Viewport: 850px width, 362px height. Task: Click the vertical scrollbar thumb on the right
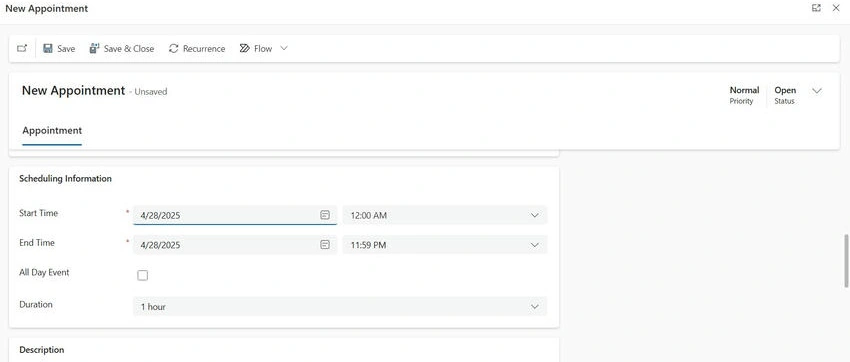[x=846, y=261]
